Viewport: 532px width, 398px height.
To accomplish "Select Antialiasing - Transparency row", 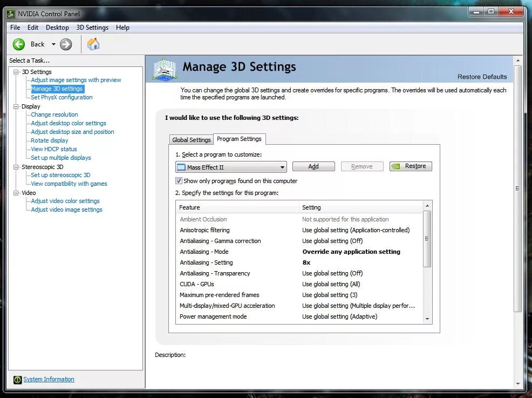I will tap(299, 273).
